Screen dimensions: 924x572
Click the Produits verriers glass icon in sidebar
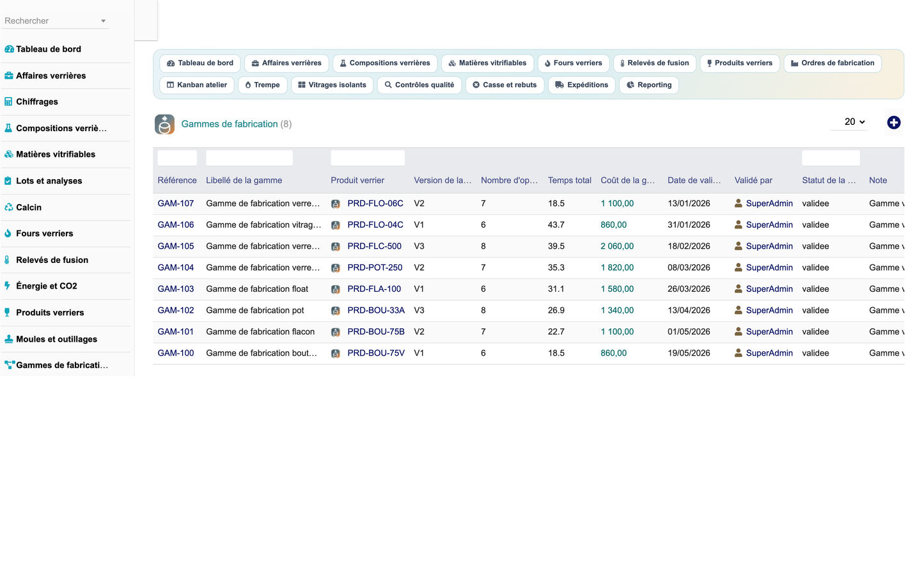click(8, 312)
